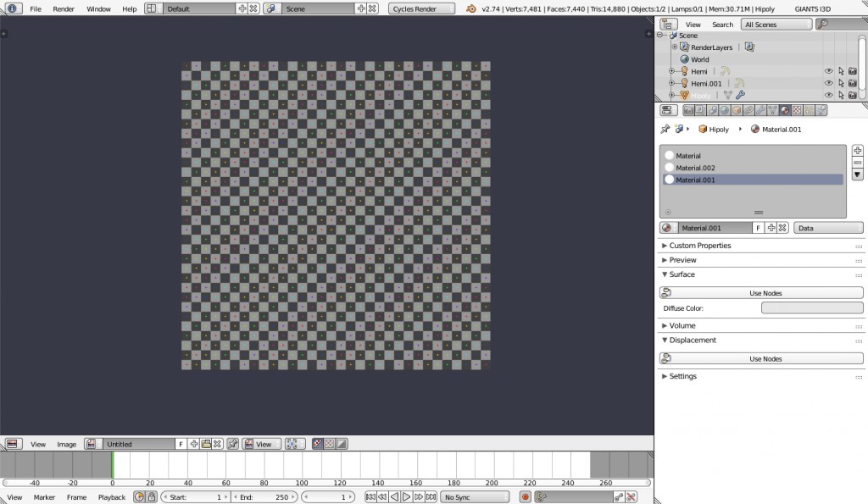Enable fake user with the F button
The height and width of the screenshot is (504, 868).
click(x=759, y=226)
